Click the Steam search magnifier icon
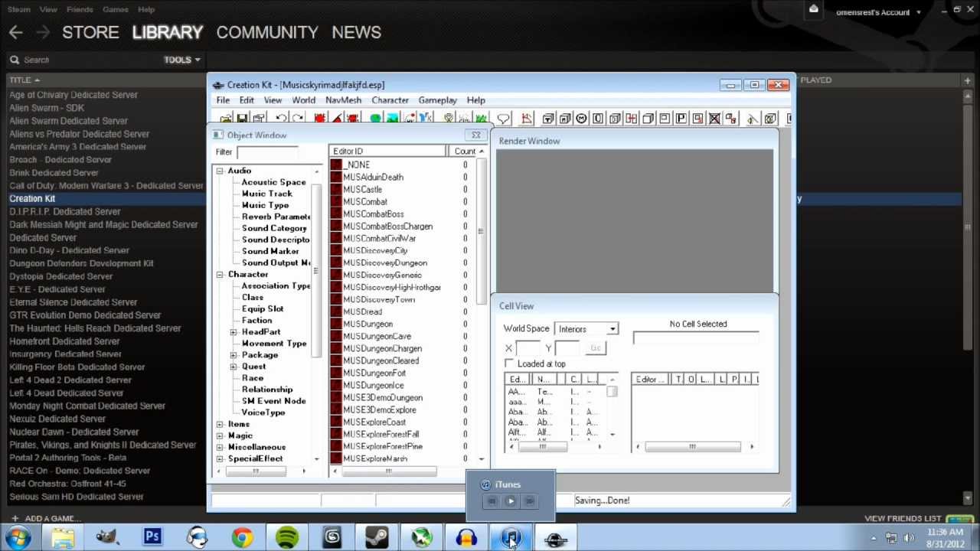Screen dimensions: 980x551 coord(15,60)
